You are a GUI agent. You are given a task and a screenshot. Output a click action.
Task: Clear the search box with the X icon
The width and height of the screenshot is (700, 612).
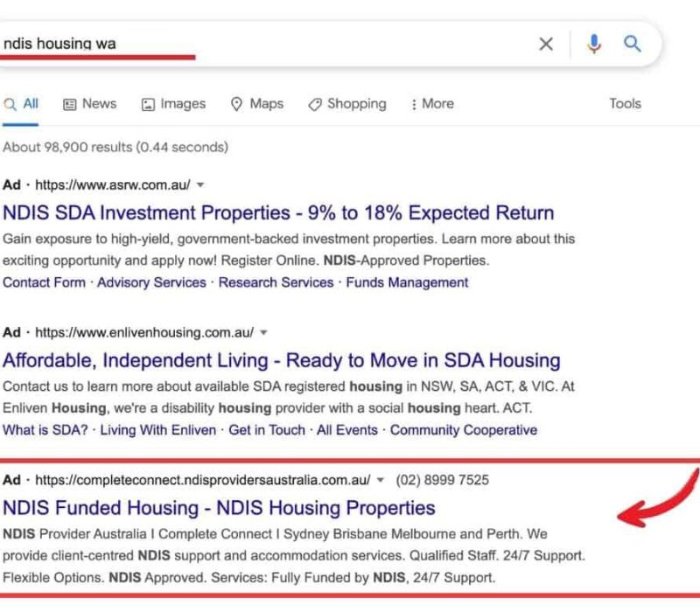pyautogui.click(x=546, y=44)
